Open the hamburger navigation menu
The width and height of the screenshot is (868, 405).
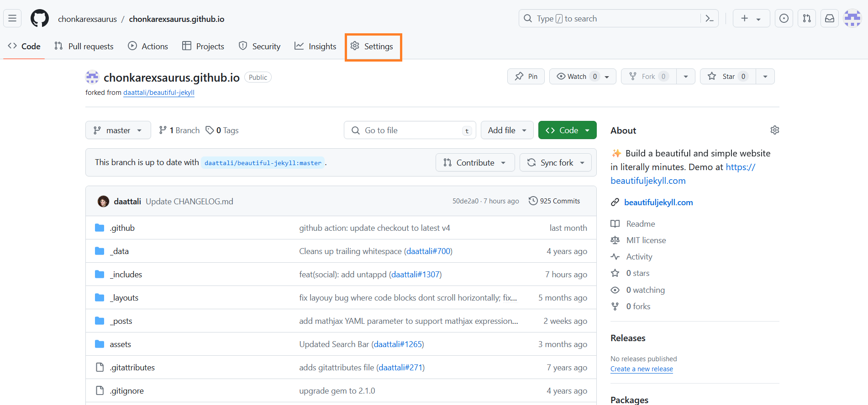12,19
